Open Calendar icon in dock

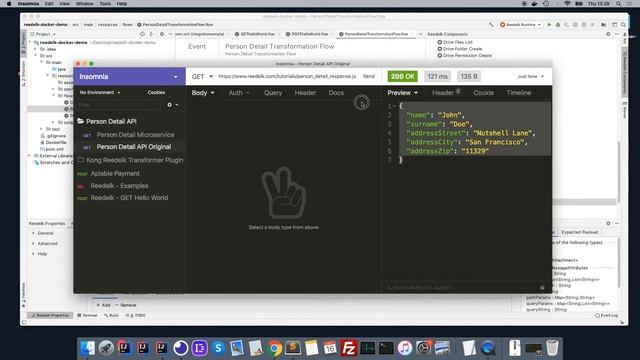[x=330, y=348]
